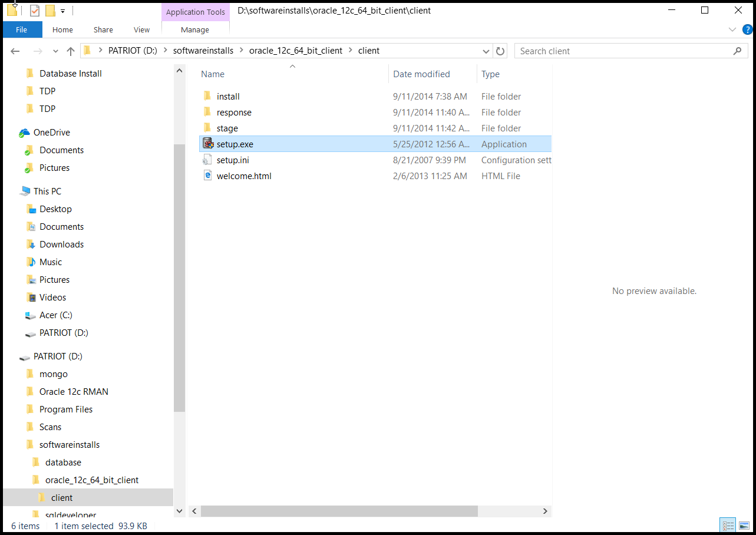Viewport: 756px width, 535px height.
Task: Click the New folder quick access icon
Action: 50,11
